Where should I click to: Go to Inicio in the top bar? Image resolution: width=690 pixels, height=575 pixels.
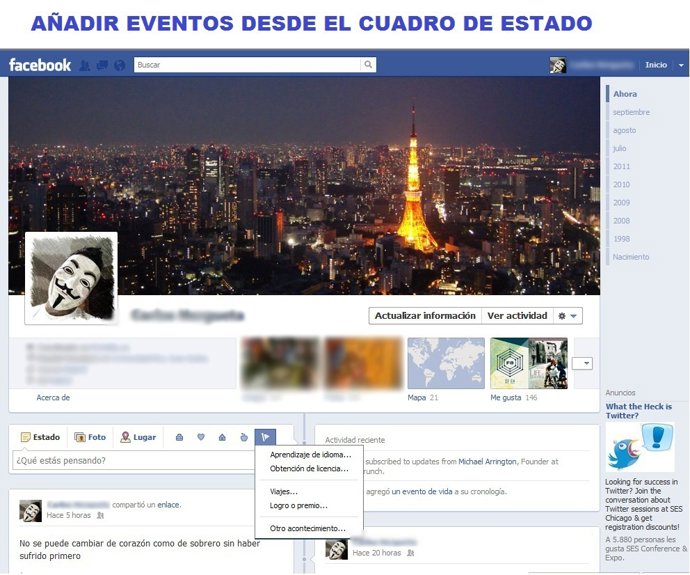pyautogui.click(x=656, y=65)
